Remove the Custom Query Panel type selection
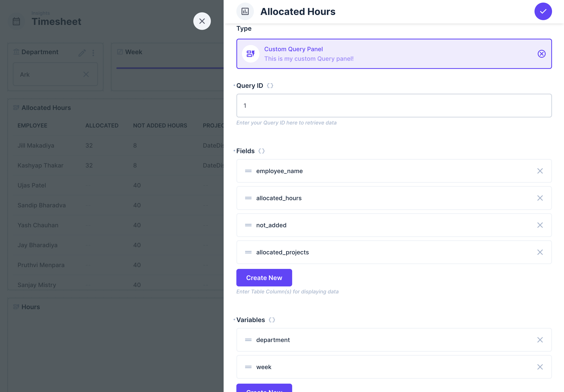The image size is (564, 392). coord(541,54)
